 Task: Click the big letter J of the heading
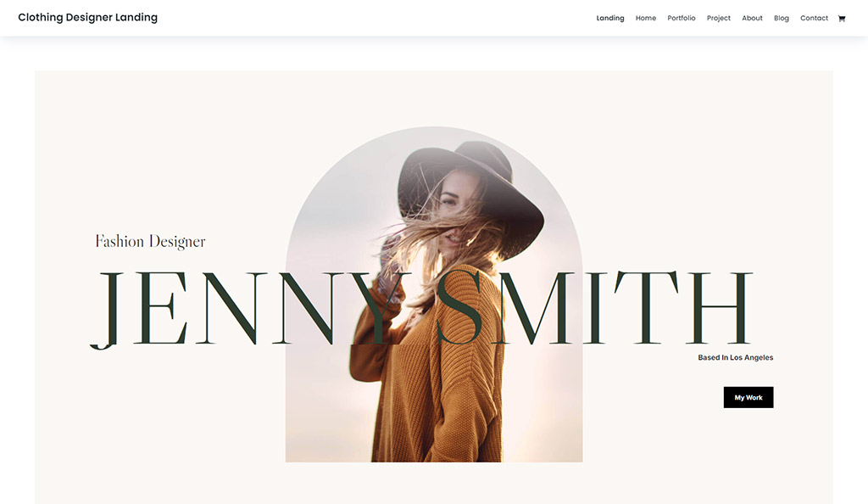coord(107,311)
